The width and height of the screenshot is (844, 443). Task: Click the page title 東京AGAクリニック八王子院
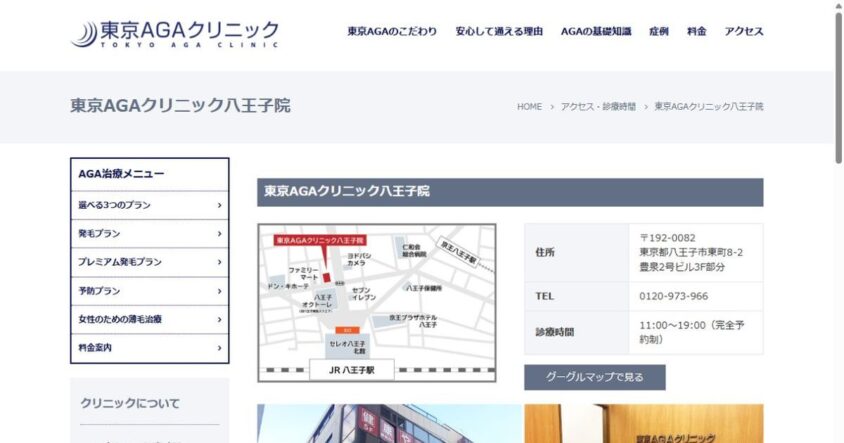180,105
